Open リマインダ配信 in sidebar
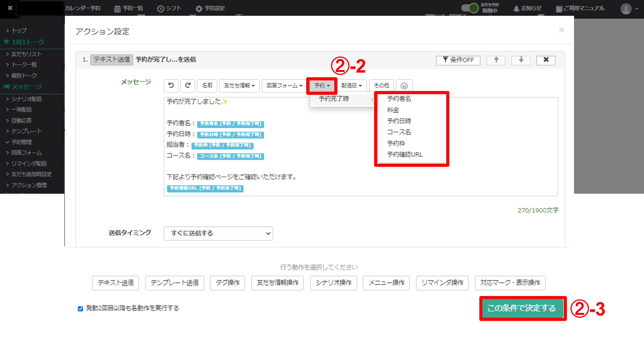The height and width of the screenshot is (338, 644). (x=29, y=163)
